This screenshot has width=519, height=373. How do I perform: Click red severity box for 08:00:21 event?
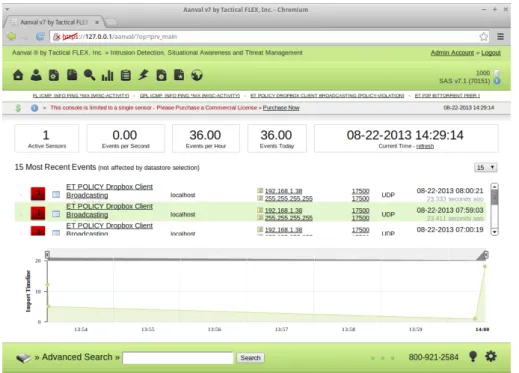coord(38,194)
